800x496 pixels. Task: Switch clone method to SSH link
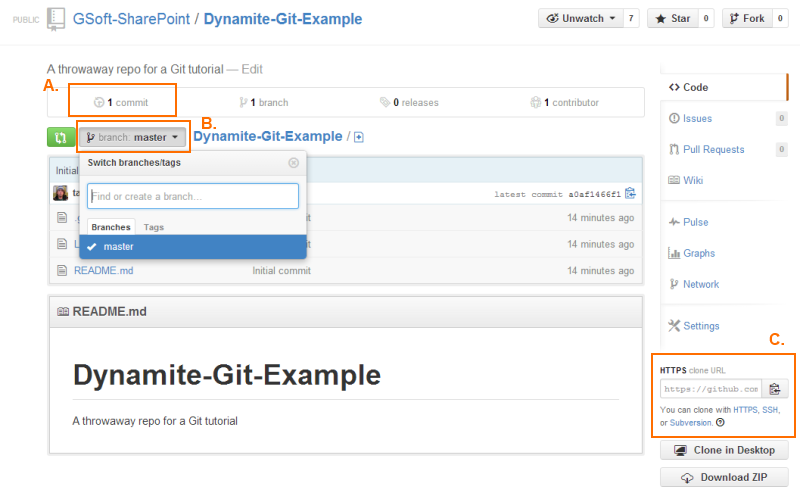pyautogui.click(x=770, y=410)
